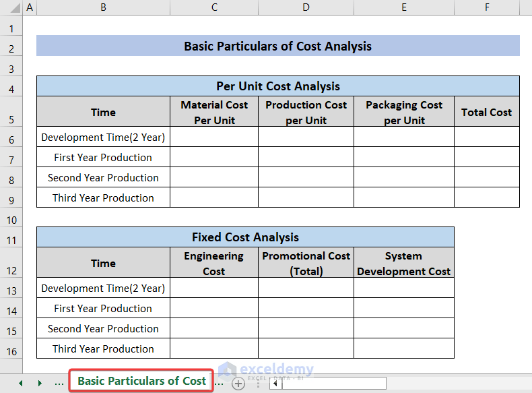Click Time header in Fixed Cost table
The image size is (532, 393).
click(103, 263)
